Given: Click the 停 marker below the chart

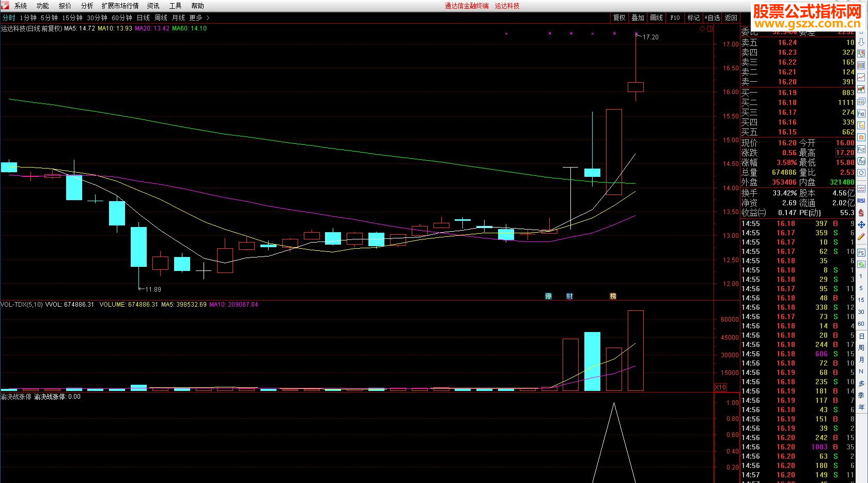Looking at the screenshot, I should coord(549,296).
